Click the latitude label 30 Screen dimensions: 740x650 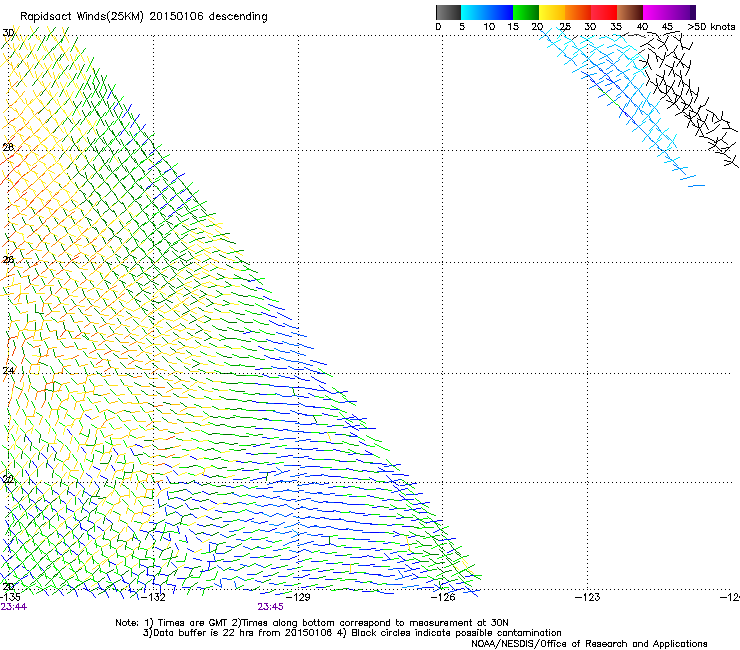[8, 33]
